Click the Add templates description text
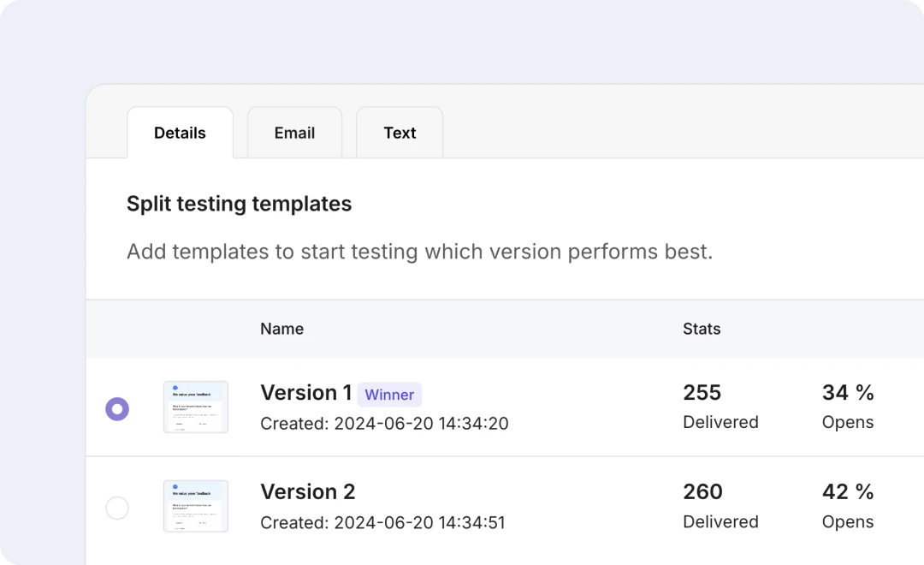Viewport: 924px width, 565px height. [x=419, y=252]
